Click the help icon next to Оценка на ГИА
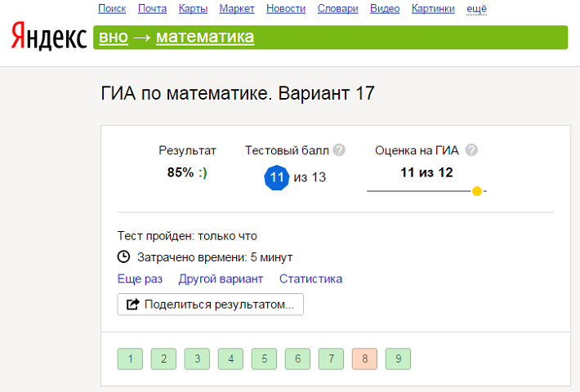Screen dimensions: 580x392 [x=471, y=150]
